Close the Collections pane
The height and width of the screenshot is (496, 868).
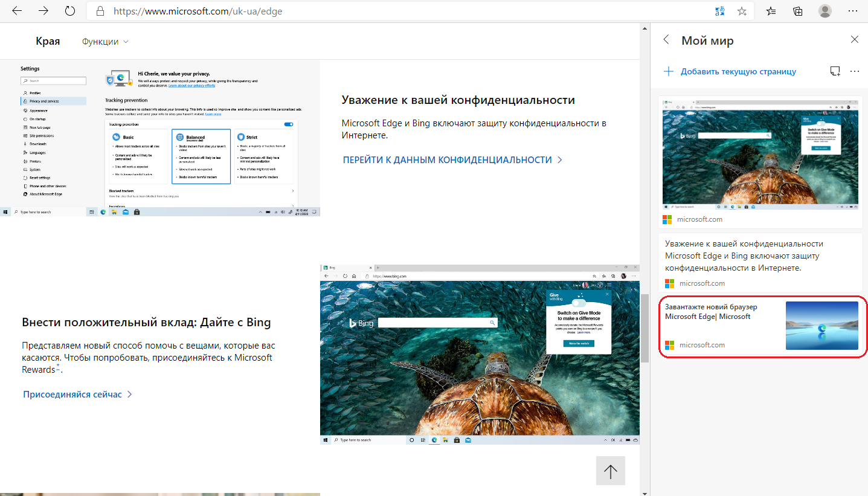pyautogui.click(x=854, y=40)
